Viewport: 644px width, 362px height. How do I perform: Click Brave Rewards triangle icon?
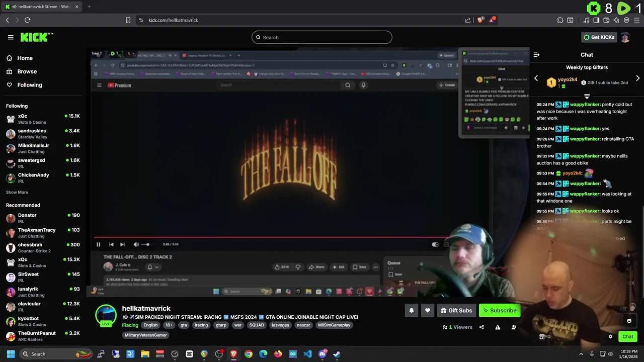click(492, 20)
